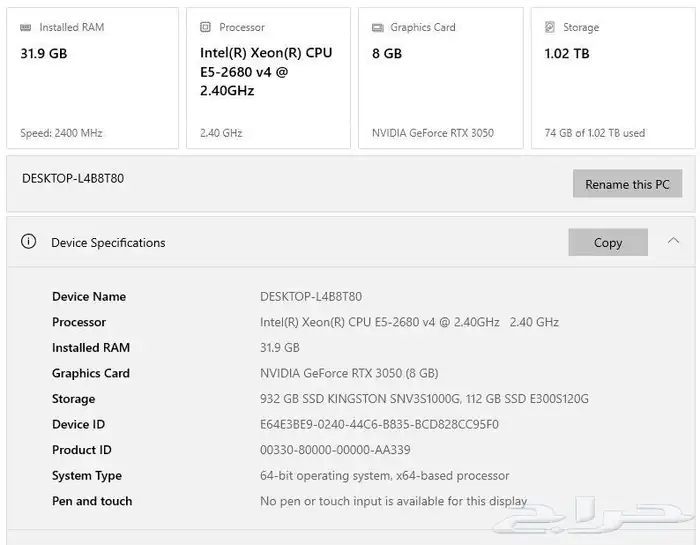Click the DESKTOP-L4B8T80 name beside Rename button
Viewport: 700px width, 545px height.
click(x=73, y=179)
